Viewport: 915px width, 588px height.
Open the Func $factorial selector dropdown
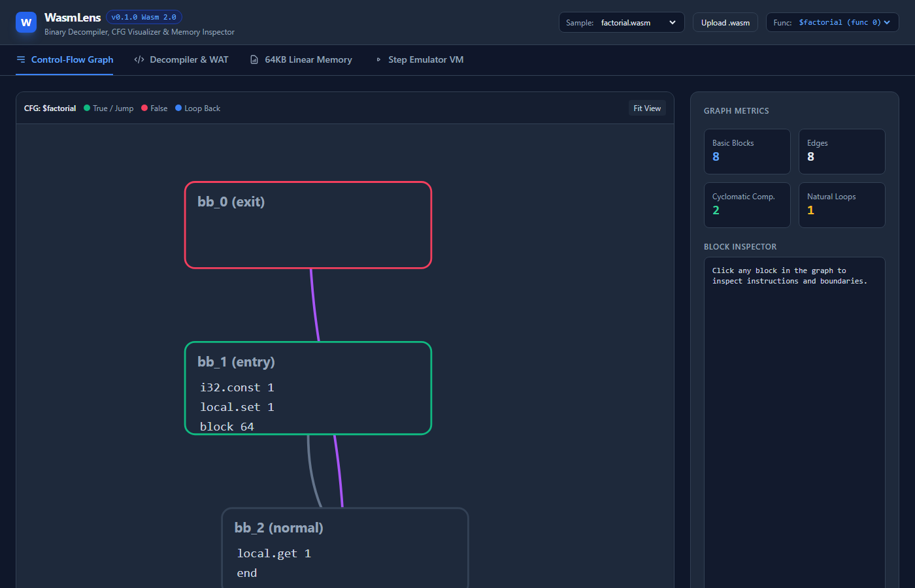(833, 22)
